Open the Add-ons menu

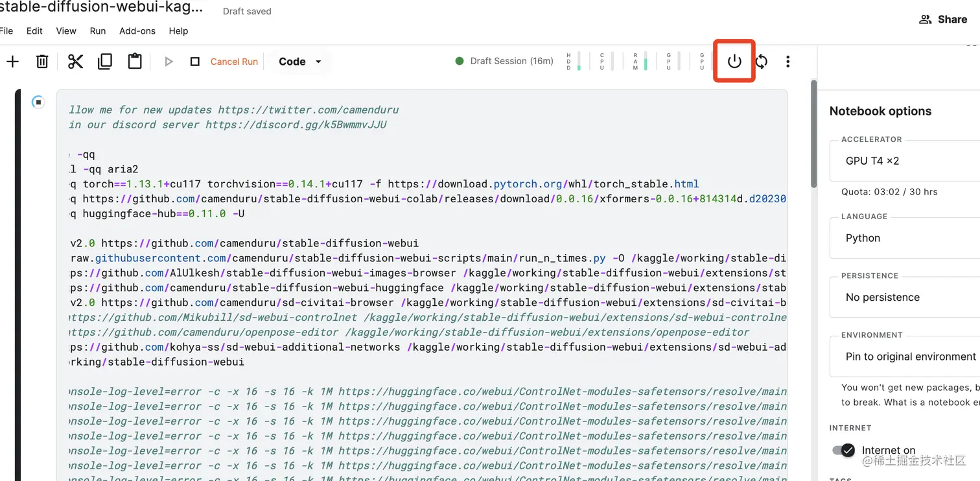pyautogui.click(x=137, y=30)
